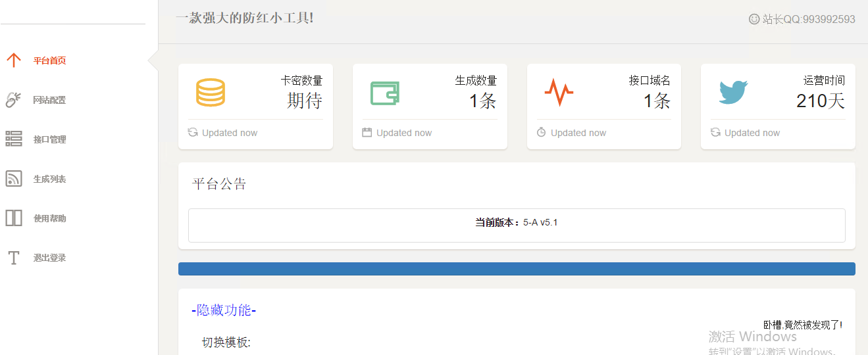Click the up-arrow icon beside 平台首页
Image resolution: width=868 pixels, height=355 pixels.
pos(14,60)
